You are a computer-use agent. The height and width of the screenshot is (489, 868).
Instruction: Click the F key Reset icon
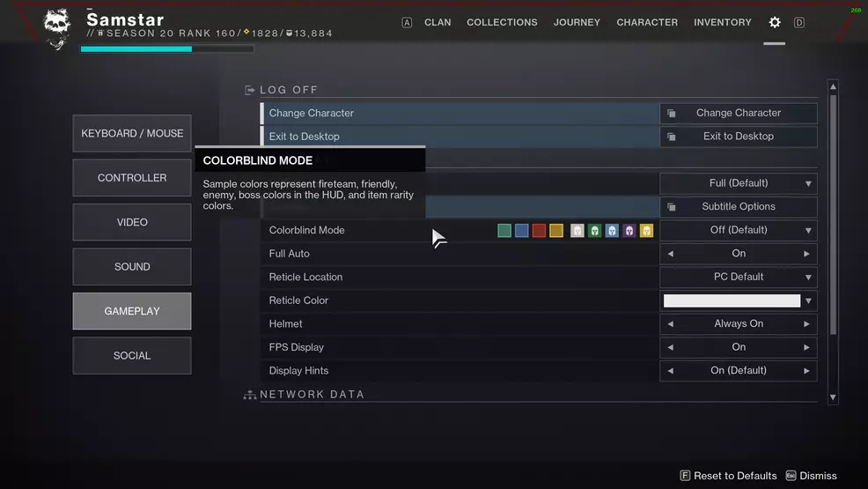click(685, 476)
